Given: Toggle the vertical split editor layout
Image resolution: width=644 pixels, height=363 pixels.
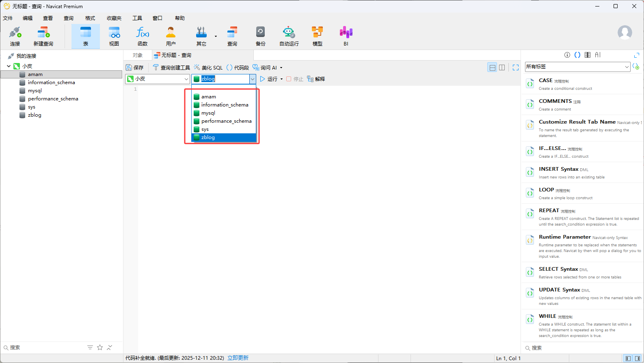Looking at the screenshot, I should 502,67.
